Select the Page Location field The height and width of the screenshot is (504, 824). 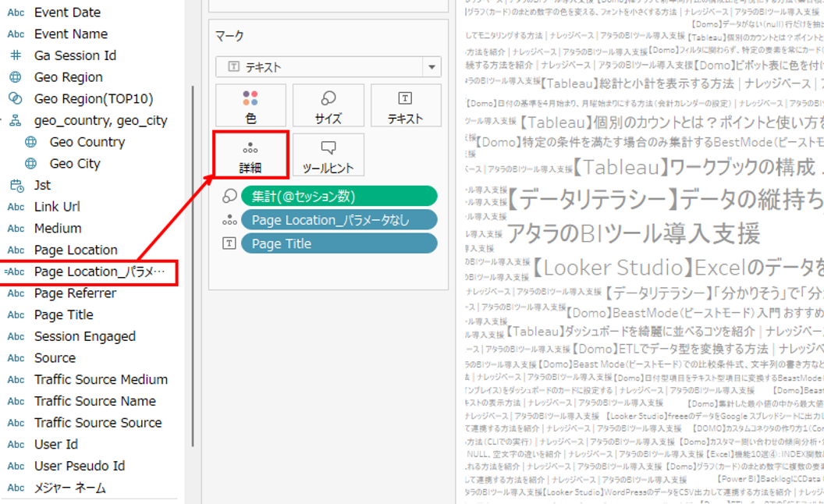[x=76, y=250]
